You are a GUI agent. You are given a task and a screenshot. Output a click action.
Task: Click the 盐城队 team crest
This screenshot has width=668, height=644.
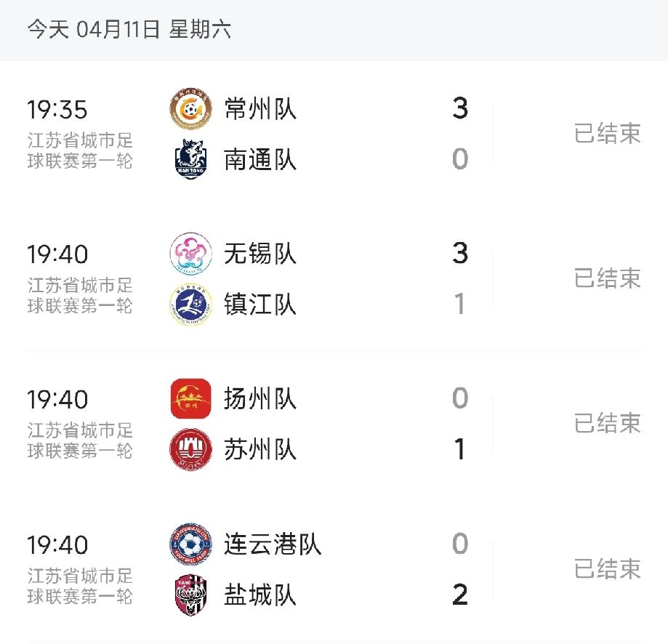[190, 595]
